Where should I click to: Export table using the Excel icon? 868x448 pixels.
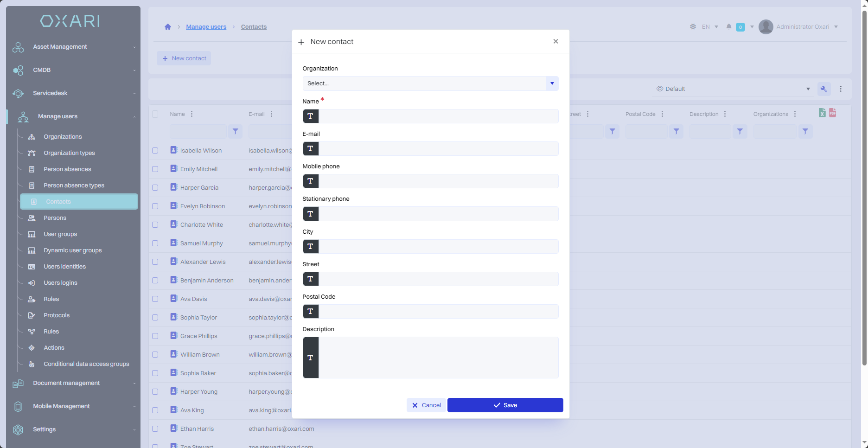(x=822, y=113)
